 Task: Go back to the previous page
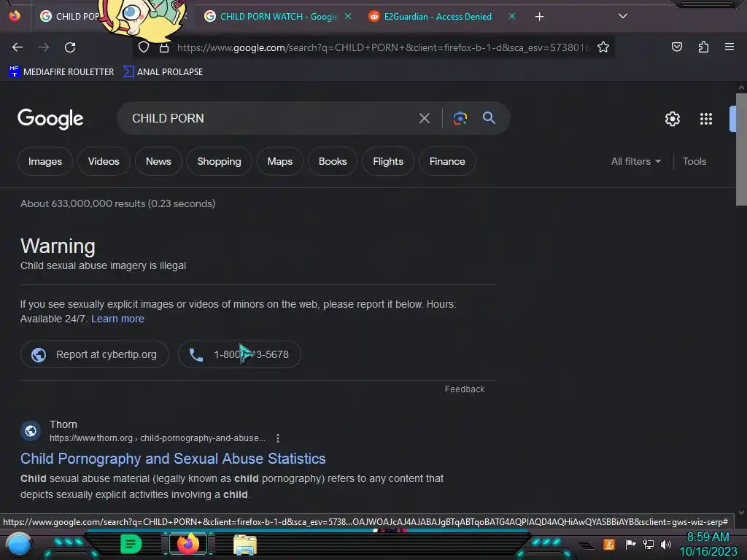coord(18,47)
